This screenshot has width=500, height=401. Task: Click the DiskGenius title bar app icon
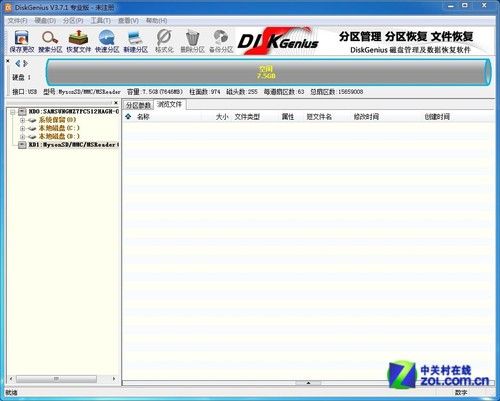[x=9, y=7]
